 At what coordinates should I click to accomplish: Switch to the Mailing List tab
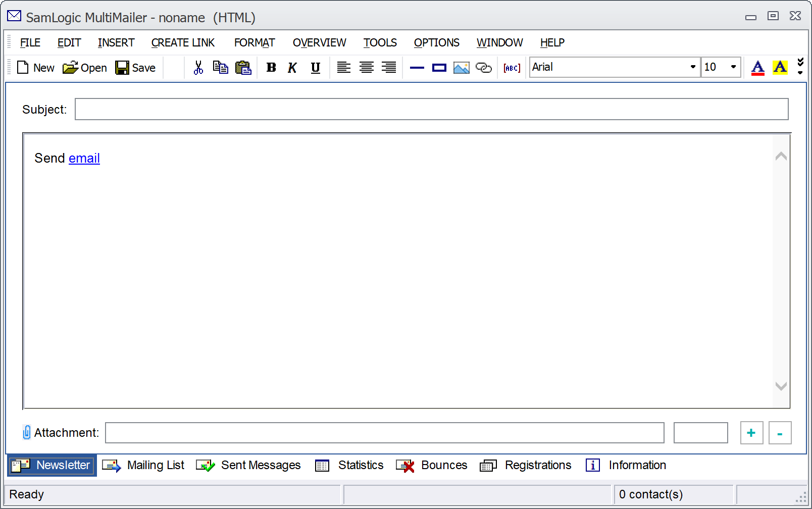click(143, 465)
